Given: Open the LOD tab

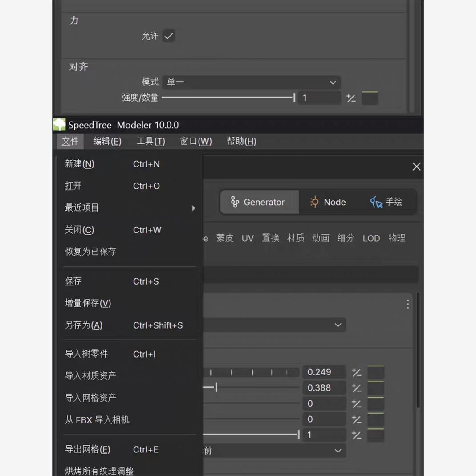Looking at the screenshot, I should [371, 238].
